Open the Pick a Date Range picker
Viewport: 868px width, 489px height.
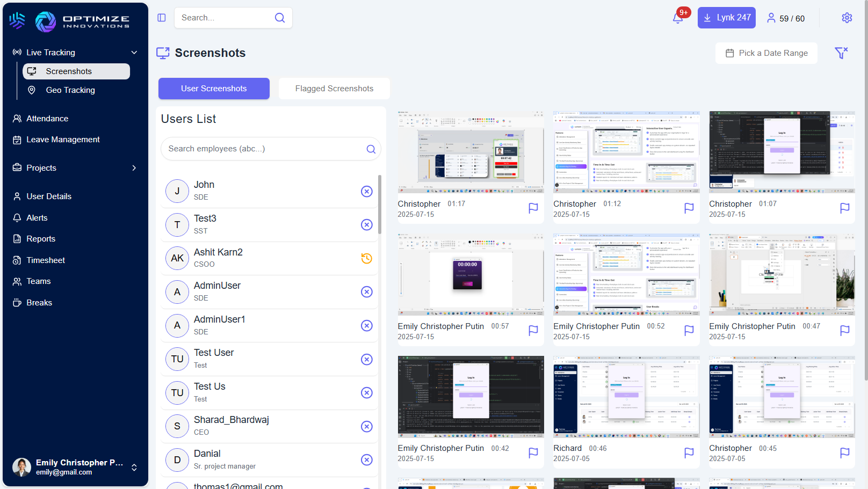click(766, 53)
